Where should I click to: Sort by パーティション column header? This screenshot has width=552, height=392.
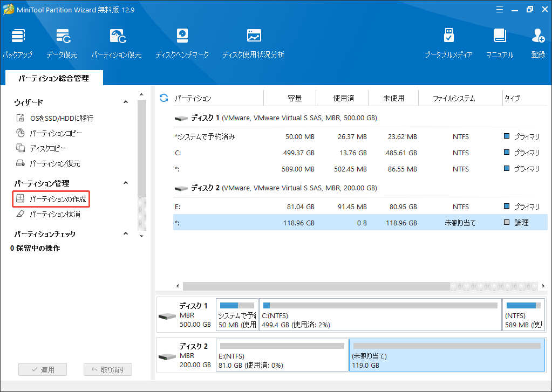pyautogui.click(x=219, y=98)
